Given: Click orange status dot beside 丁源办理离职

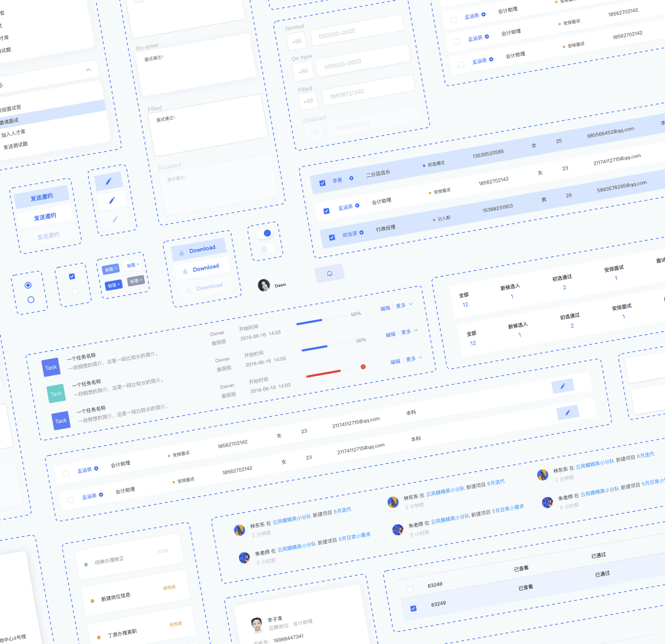Looking at the screenshot, I should tap(99, 637).
